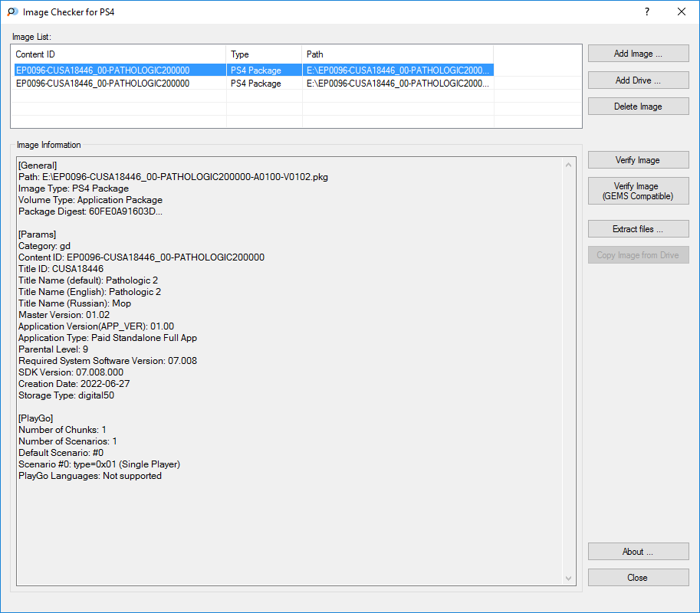This screenshot has height=613, width=700.
Task: Click PlayGo Languages: Not supported line
Action: click(x=90, y=476)
